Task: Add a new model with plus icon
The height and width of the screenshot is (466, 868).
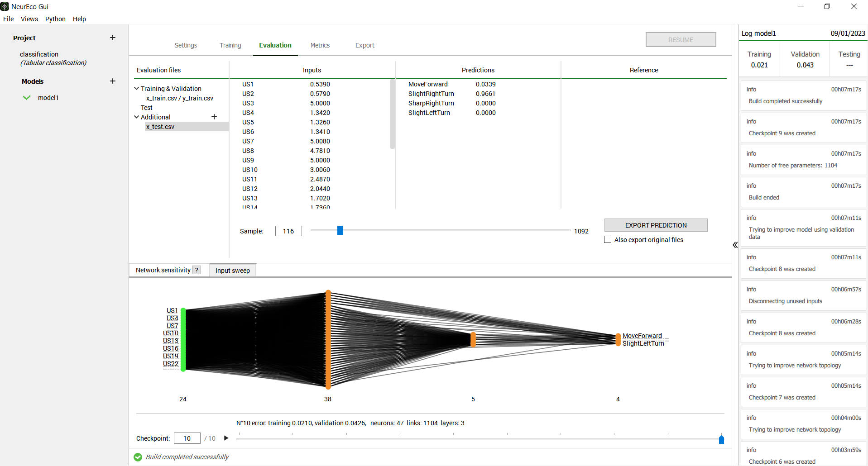Action: point(113,81)
